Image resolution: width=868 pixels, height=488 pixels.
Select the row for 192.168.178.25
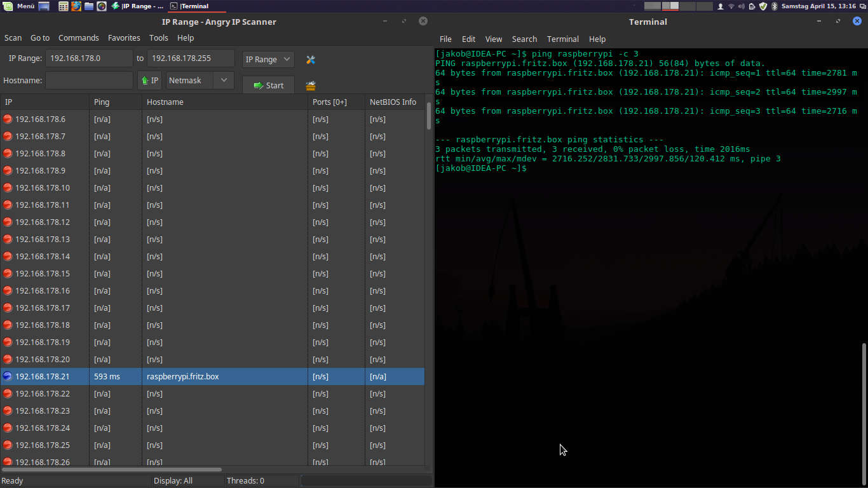pyautogui.click(x=212, y=445)
